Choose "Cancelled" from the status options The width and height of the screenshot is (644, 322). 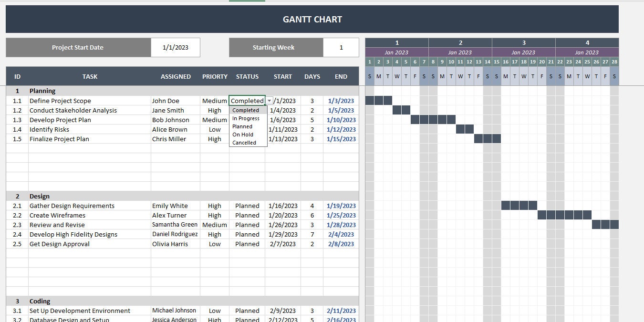click(243, 142)
